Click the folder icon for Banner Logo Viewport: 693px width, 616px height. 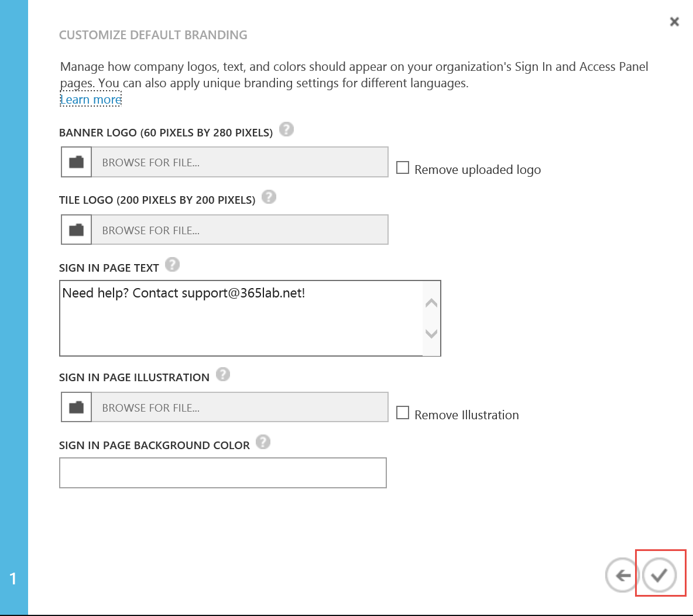coord(77,162)
